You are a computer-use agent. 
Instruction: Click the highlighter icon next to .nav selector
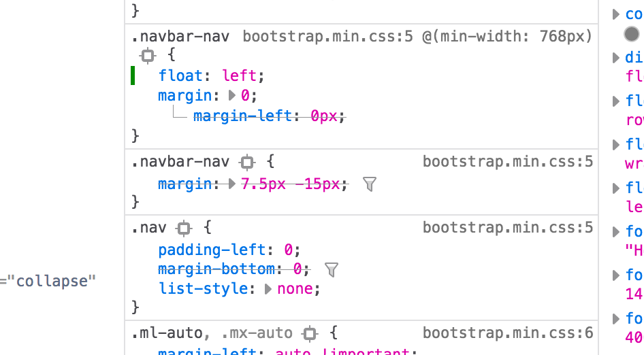[x=182, y=228]
